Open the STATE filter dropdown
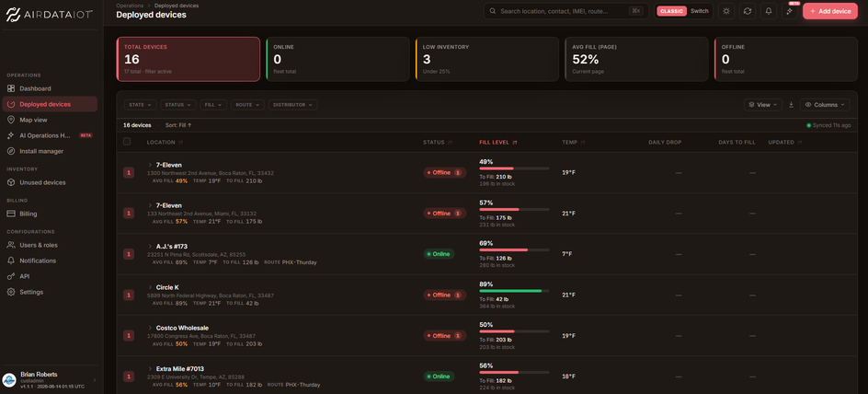868x394 pixels. point(140,105)
